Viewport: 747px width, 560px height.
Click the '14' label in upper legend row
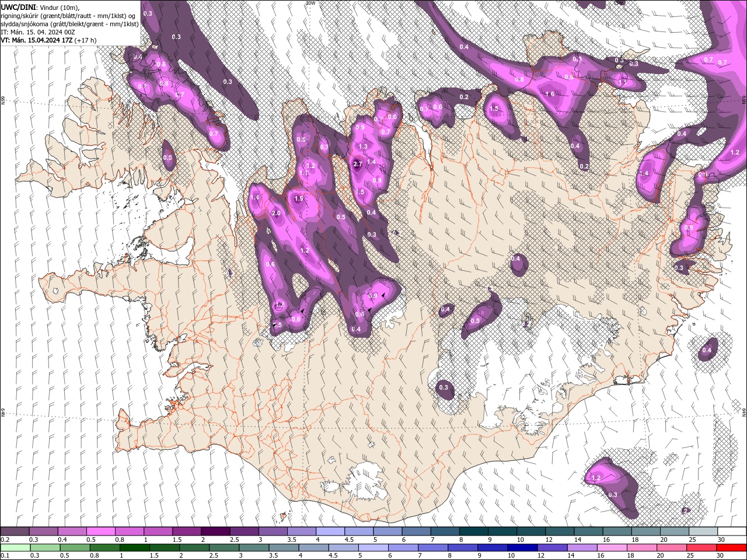click(577, 540)
